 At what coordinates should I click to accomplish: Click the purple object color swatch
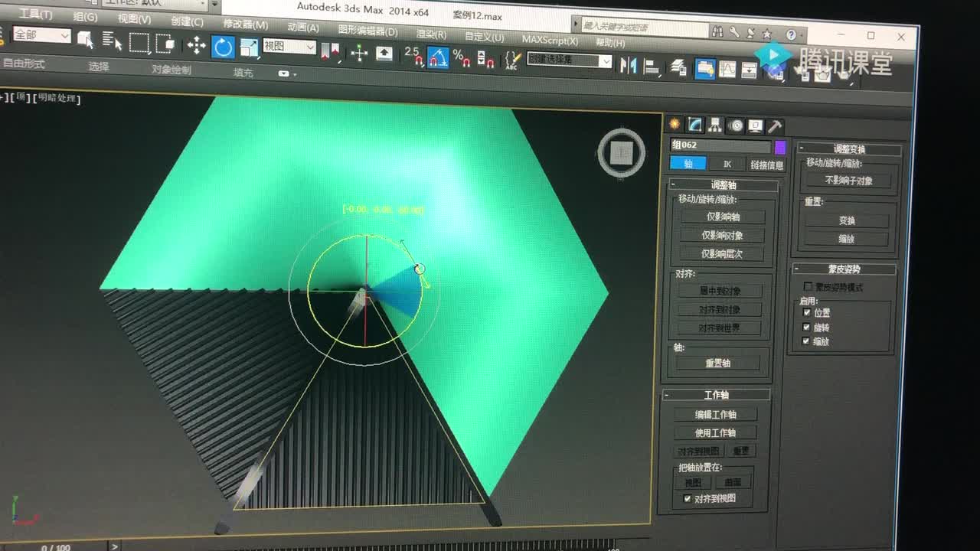pyautogui.click(x=780, y=147)
